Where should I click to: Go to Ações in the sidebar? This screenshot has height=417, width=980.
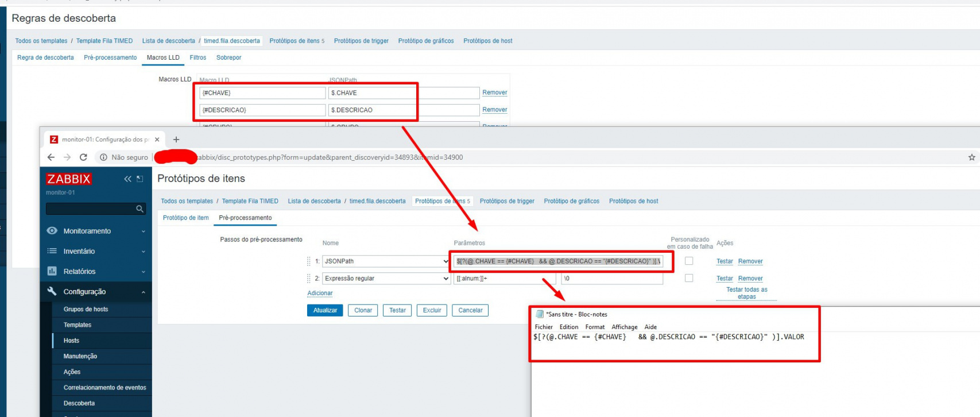tap(72, 372)
